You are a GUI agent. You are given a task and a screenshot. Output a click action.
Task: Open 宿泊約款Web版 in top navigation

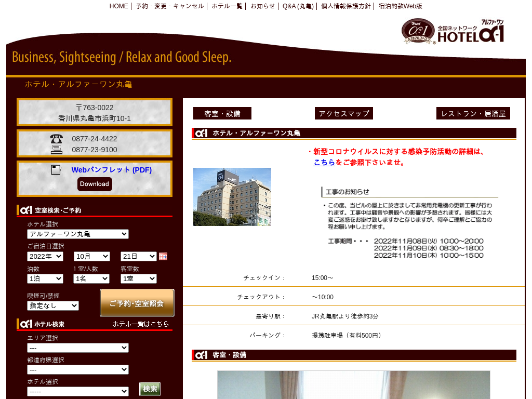[401, 6]
